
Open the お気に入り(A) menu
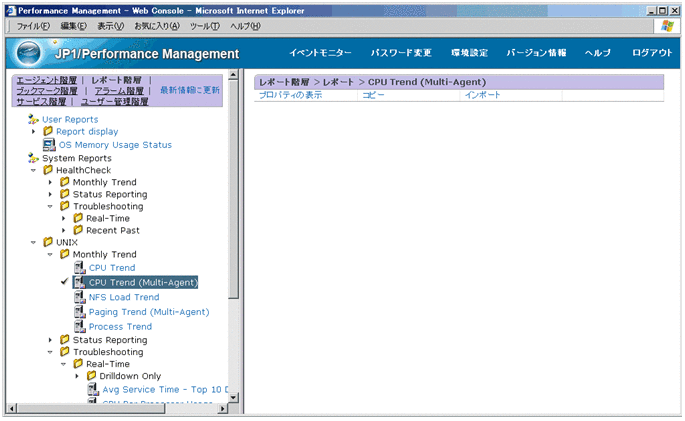157,26
